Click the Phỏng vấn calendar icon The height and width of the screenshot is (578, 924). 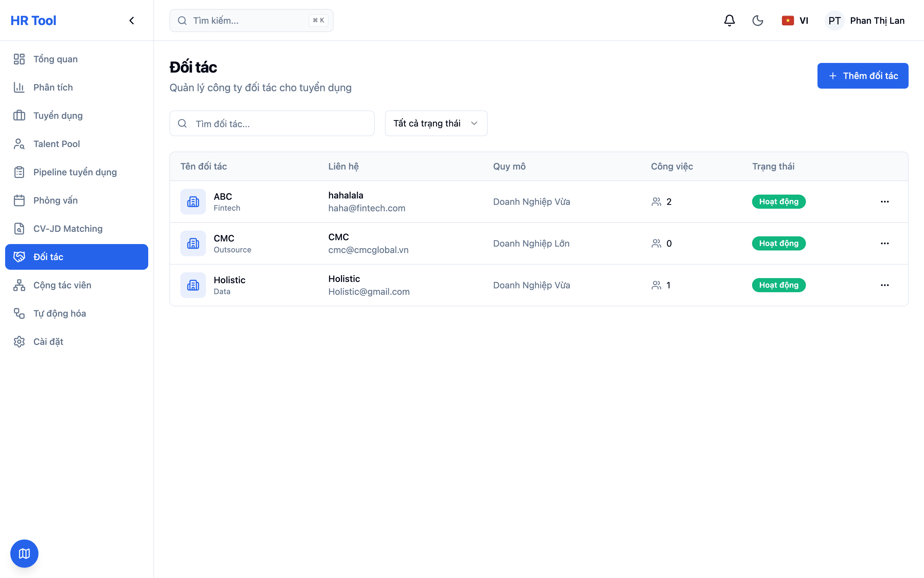click(19, 200)
